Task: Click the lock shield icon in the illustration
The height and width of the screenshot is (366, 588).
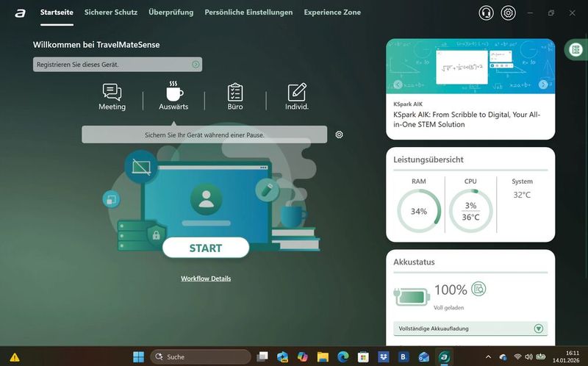Action: [156, 234]
